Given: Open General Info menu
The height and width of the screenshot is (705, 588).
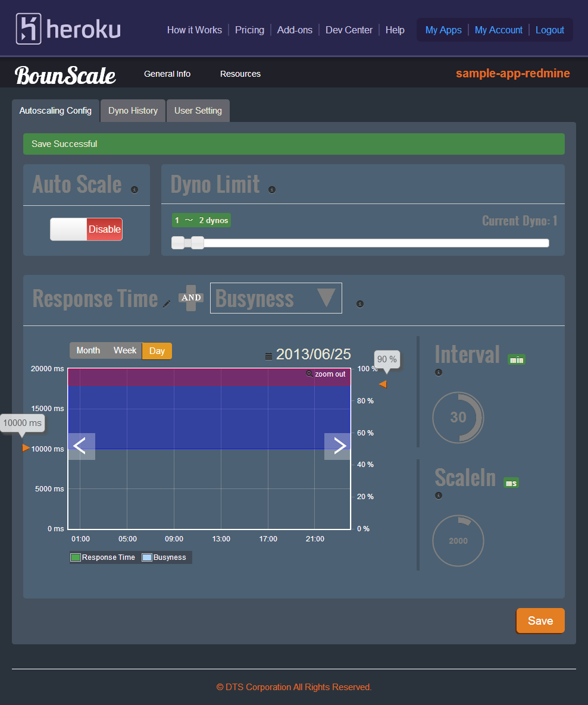Looking at the screenshot, I should (167, 74).
